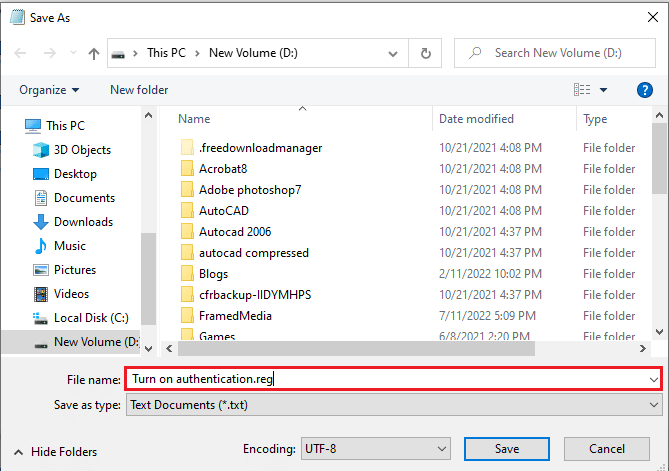
Task: Open the File name history dropdown arrow
Action: [x=654, y=379]
